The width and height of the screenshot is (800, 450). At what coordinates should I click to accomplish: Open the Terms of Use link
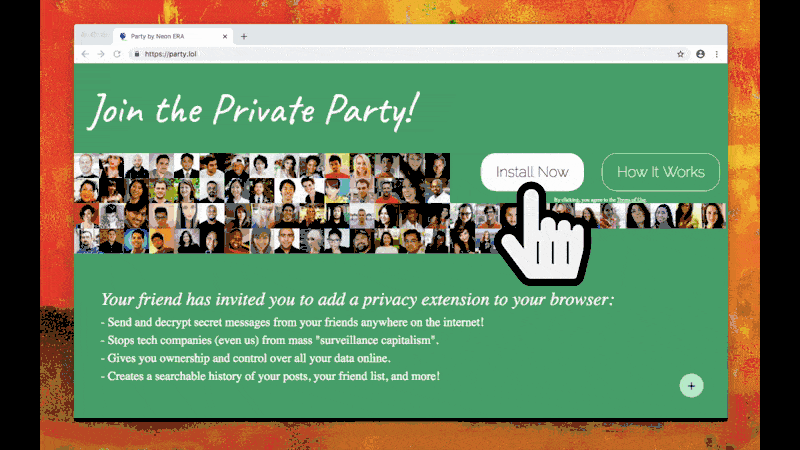click(x=631, y=200)
